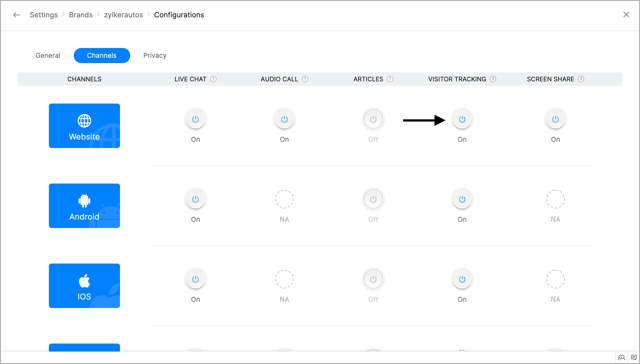
Task: Open Visitor Tracking help question icon
Action: [x=493, y=79]
